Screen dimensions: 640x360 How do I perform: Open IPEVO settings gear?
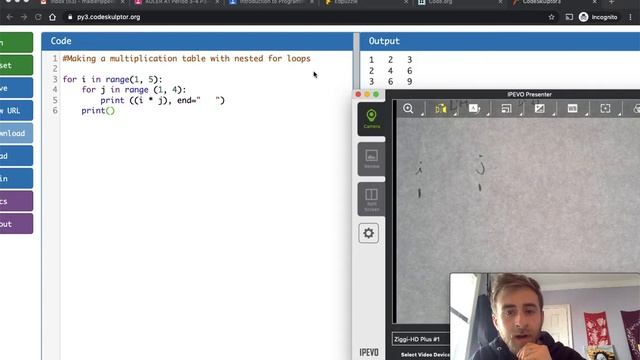click(369, 233)
